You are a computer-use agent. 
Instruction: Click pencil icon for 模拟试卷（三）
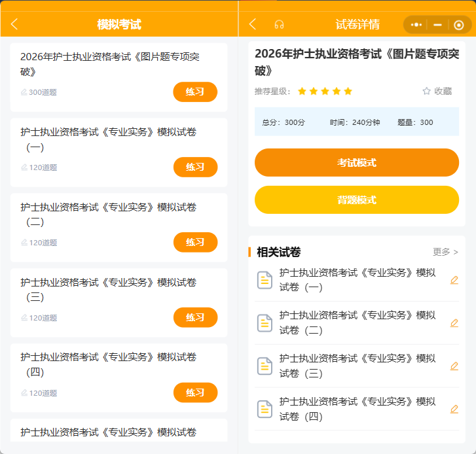(454, 366)
